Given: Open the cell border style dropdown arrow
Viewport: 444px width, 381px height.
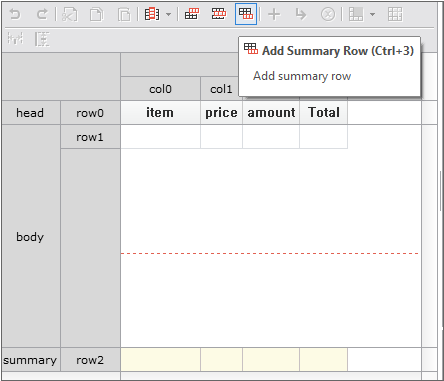Looking at the screenshot, I should 372,14.
